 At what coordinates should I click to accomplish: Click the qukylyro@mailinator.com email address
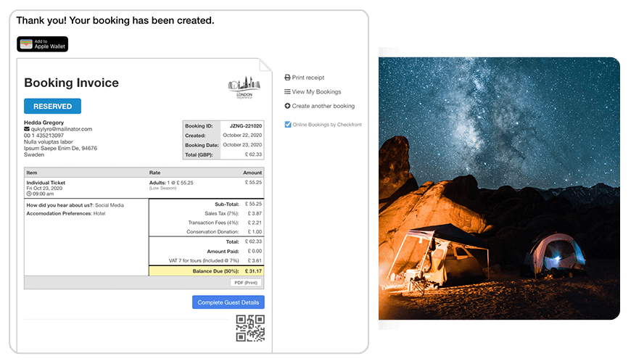click(62, 129)
